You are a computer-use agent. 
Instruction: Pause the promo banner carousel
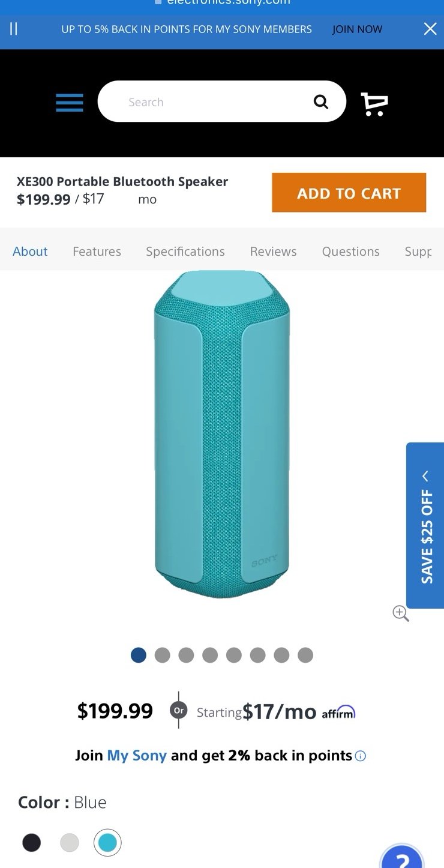(x=14, y=29)
